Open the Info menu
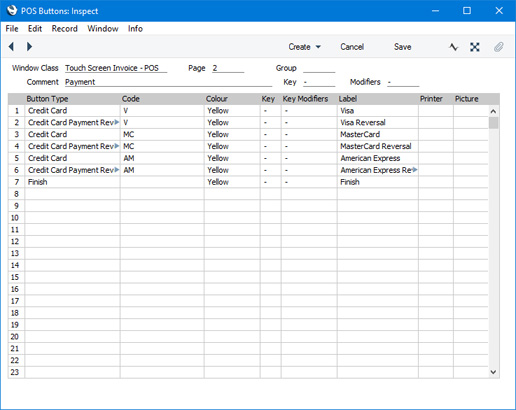 135,29
